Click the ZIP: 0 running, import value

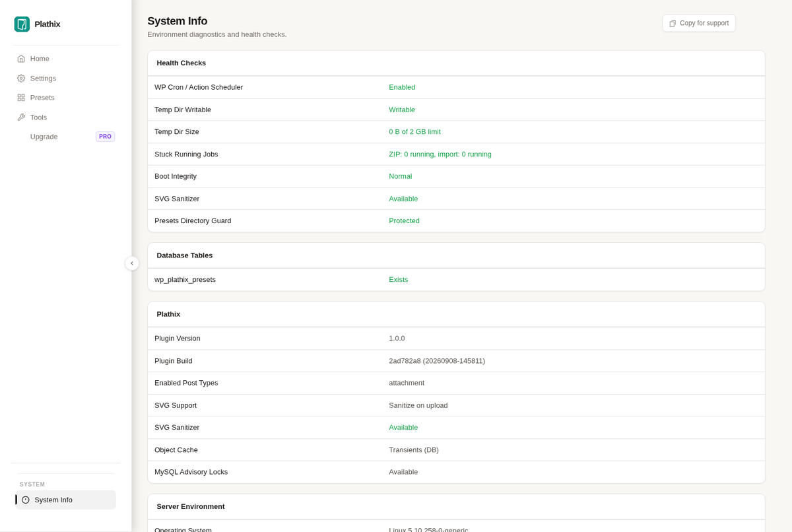pos(440,154)
